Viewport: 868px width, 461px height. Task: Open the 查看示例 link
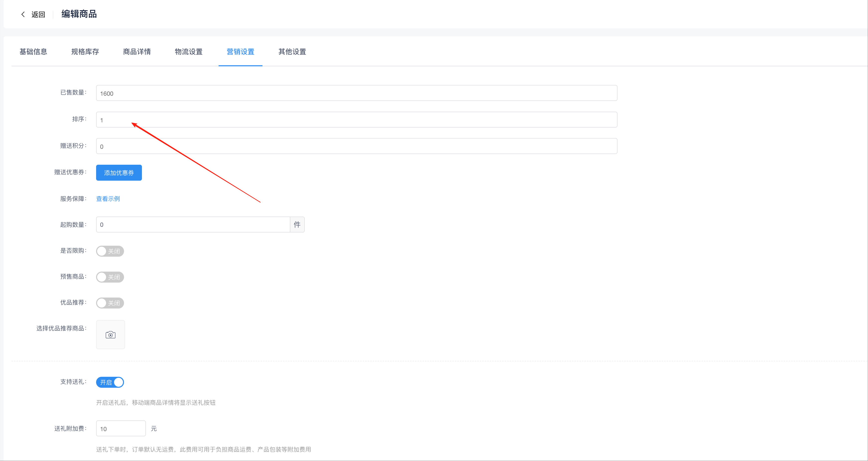coord(108,199)
